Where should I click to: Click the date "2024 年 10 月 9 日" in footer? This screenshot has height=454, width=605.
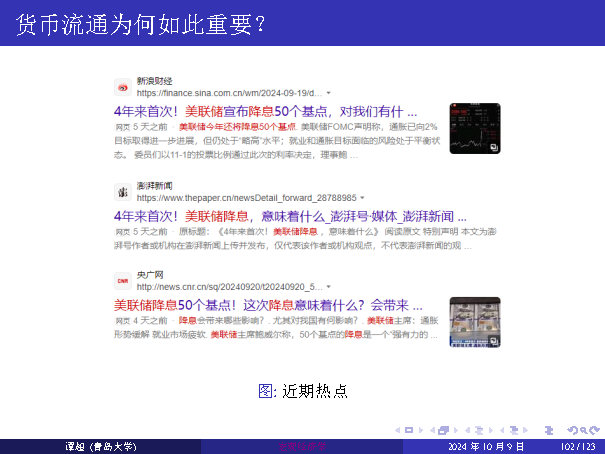click(x=486, y=446)
